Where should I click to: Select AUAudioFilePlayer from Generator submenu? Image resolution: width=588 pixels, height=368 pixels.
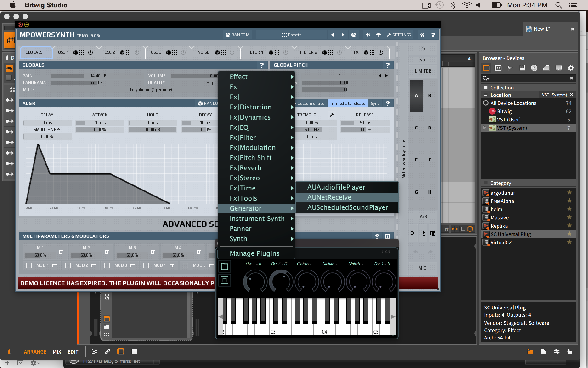click(x=347, y=187)
